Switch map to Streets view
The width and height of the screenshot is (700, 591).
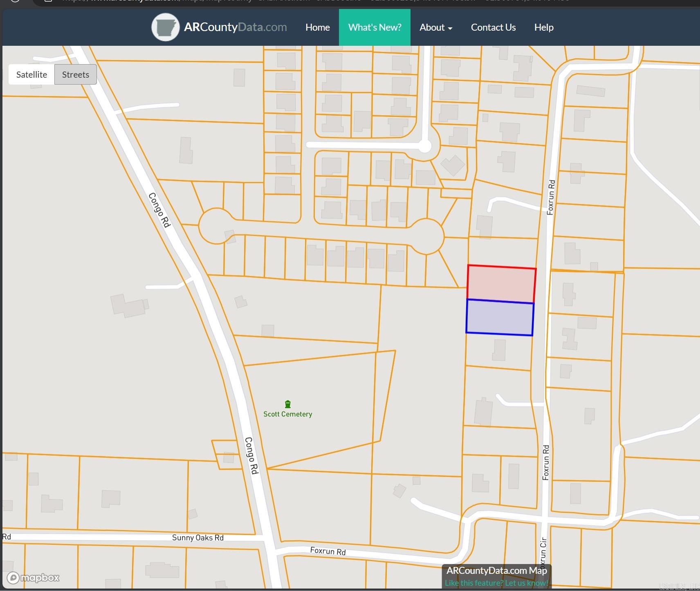click(x=76, y=74)
